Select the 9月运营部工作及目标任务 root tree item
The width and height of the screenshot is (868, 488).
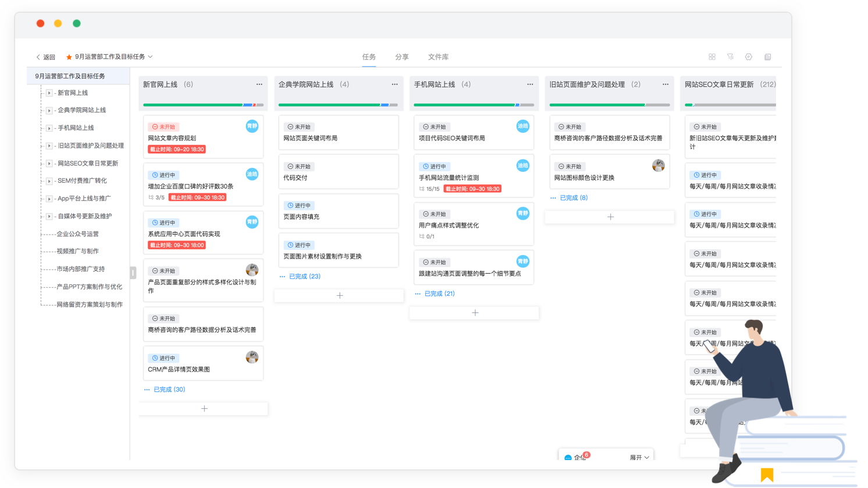pyautogui.click(x=78, y=76)
